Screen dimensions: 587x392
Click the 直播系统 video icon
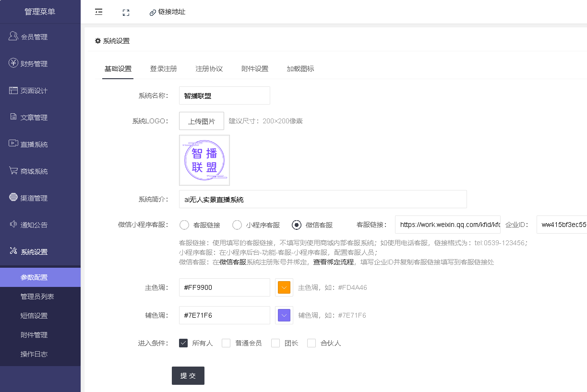13,143
